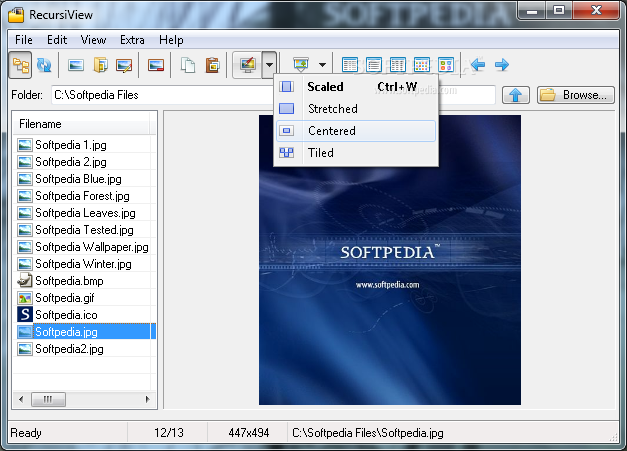
Task: Choose Centered wallpaper mode
Action: [x=356, y=131]
